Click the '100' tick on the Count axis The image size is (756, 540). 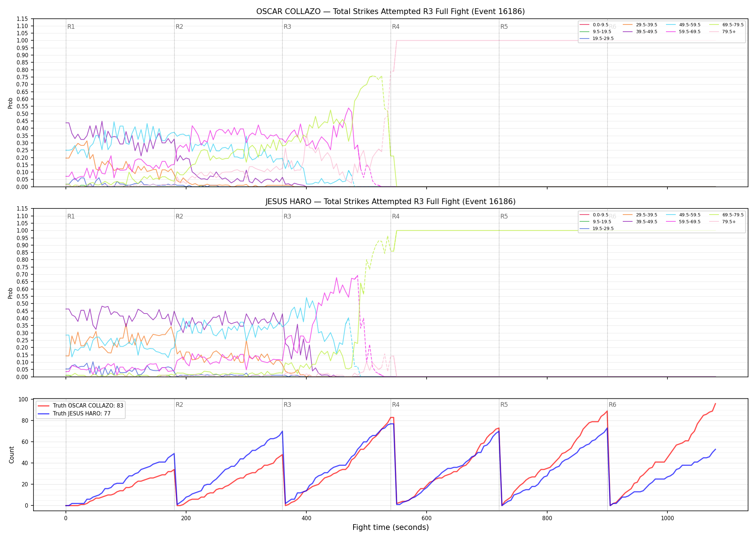23,399
